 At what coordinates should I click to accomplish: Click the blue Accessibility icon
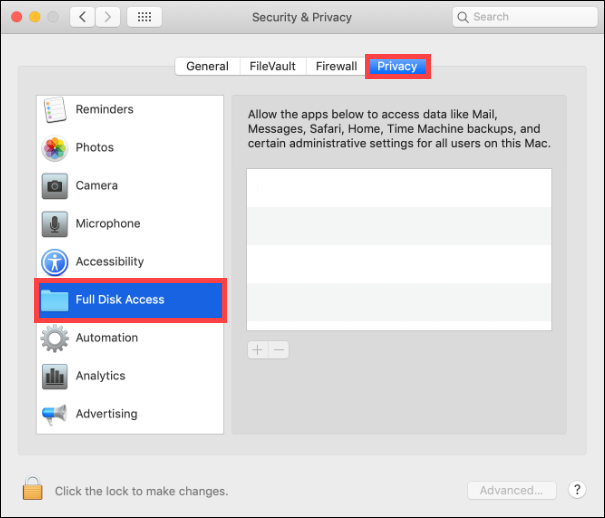point(54,262)
